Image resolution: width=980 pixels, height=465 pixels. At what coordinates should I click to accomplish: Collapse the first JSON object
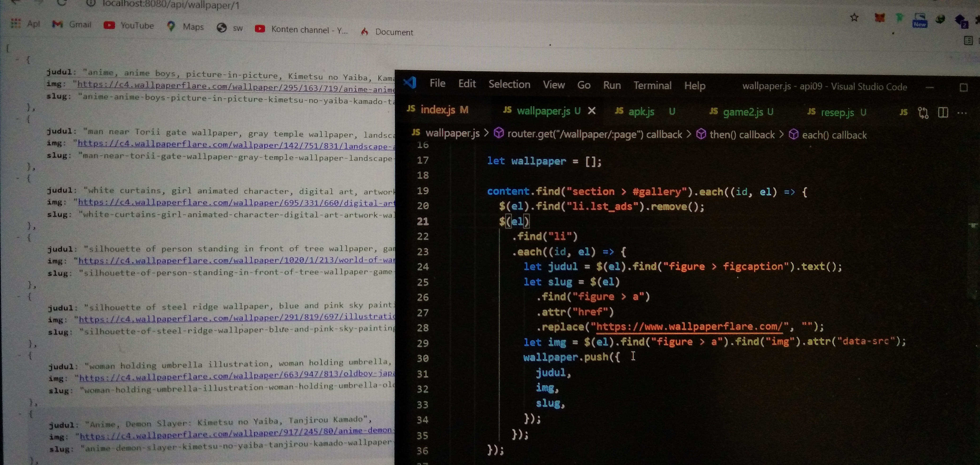(17, 60)
